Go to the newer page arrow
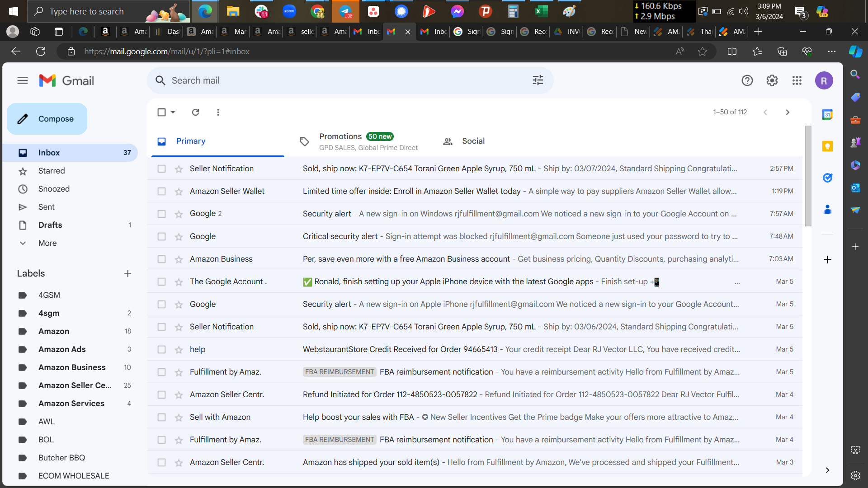Screen dimensions: 868x488 [765, 112]
